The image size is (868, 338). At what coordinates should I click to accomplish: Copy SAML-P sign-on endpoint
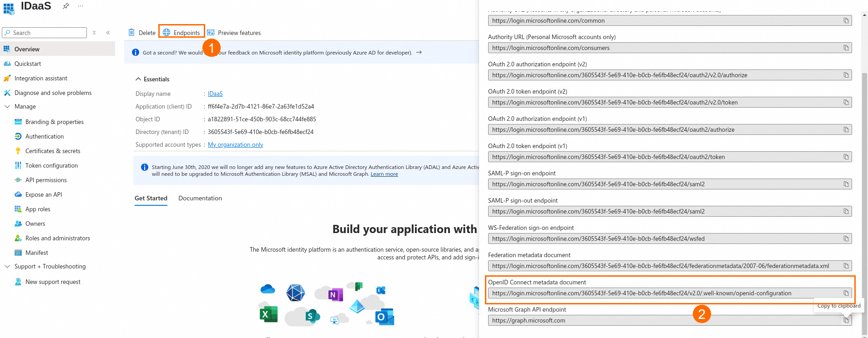pos(846,184)
